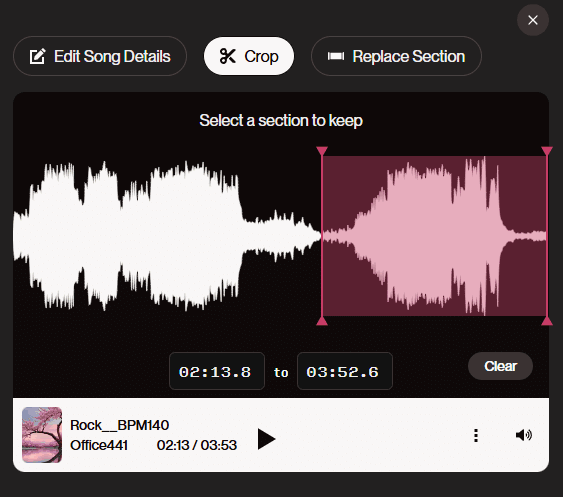Screen dimensions: 563x497
Task: Open the Edit Song Details tab
Action: pos(100,56)
